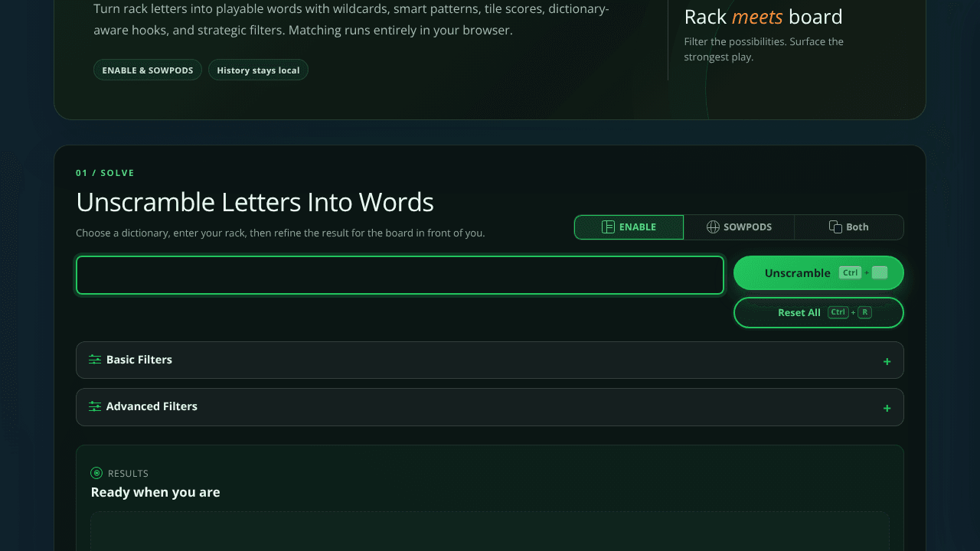Click the History stays local badge
Viewport: 980px width, 551px height.
[258, 70]
